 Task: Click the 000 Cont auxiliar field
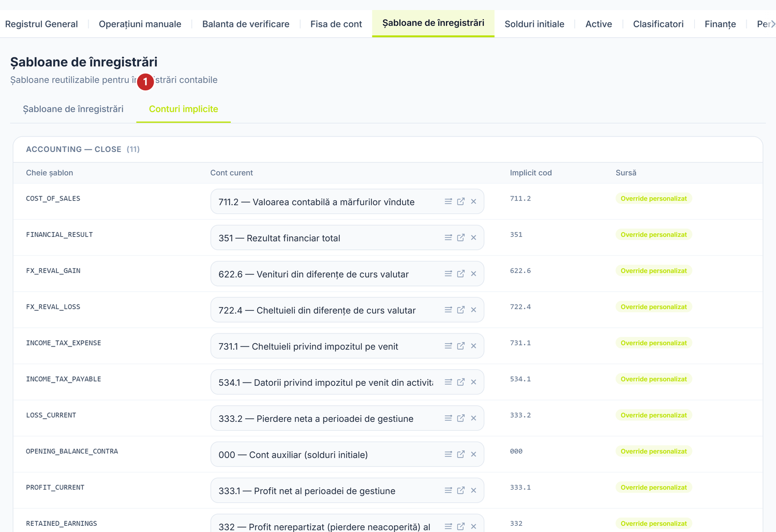(x=347, y=454)
